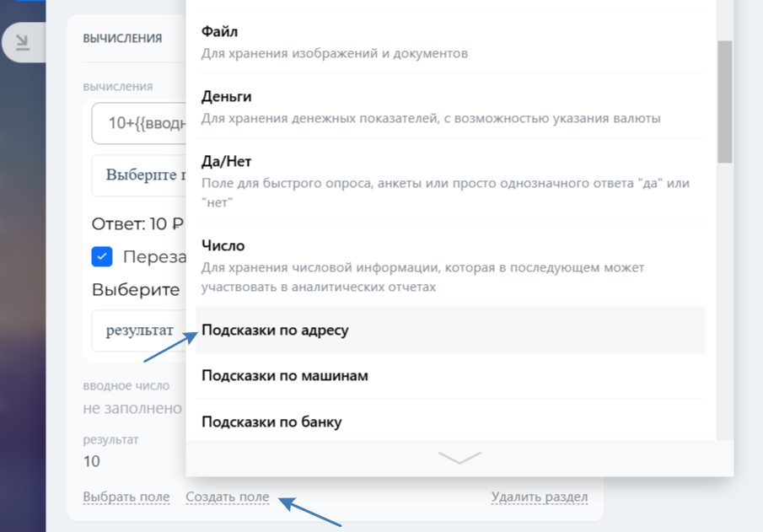Click the scroll-down chevron below the field list

[x=459, y=457]
